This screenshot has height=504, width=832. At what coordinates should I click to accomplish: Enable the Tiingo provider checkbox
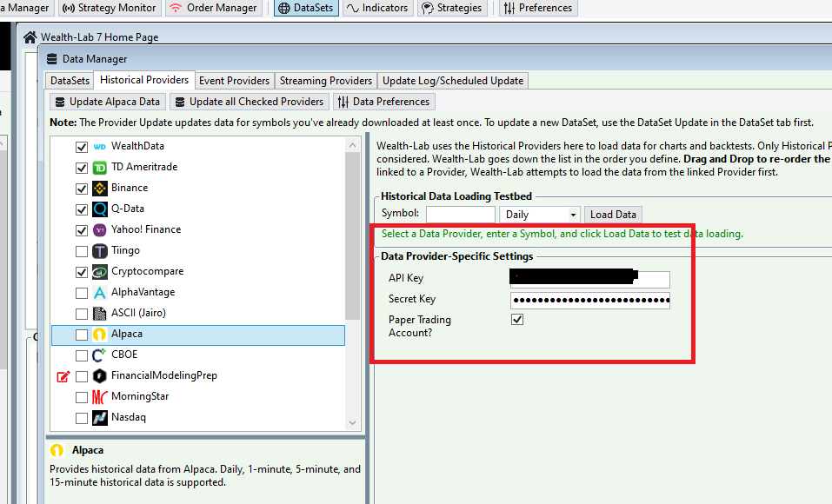(x=82, y=250)
